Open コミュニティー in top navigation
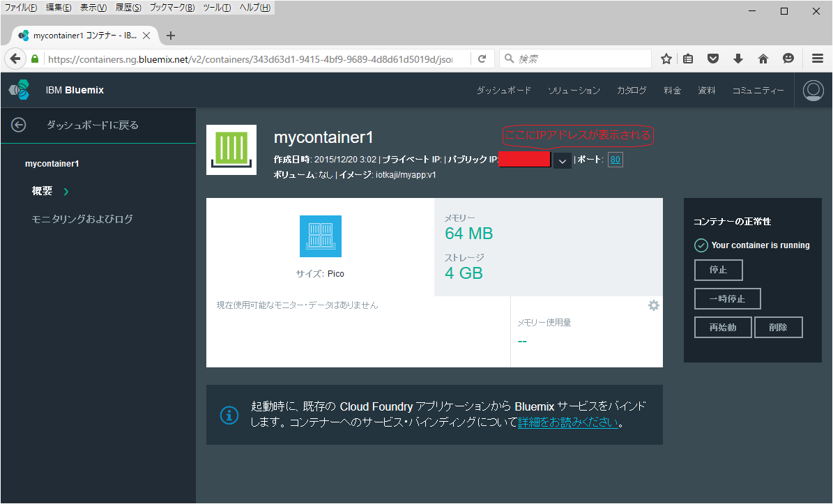This screenshot has height=504, width=833. 758,91
